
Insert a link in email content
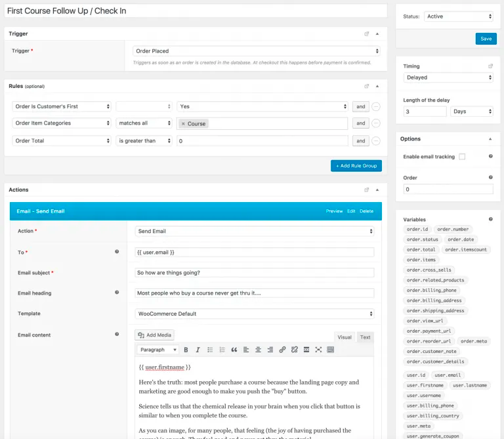282,350
